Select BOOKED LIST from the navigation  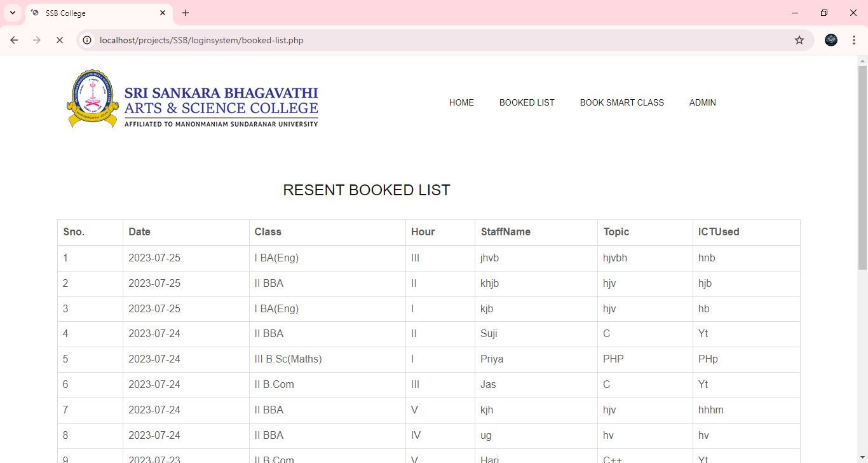tap(527, 102)
